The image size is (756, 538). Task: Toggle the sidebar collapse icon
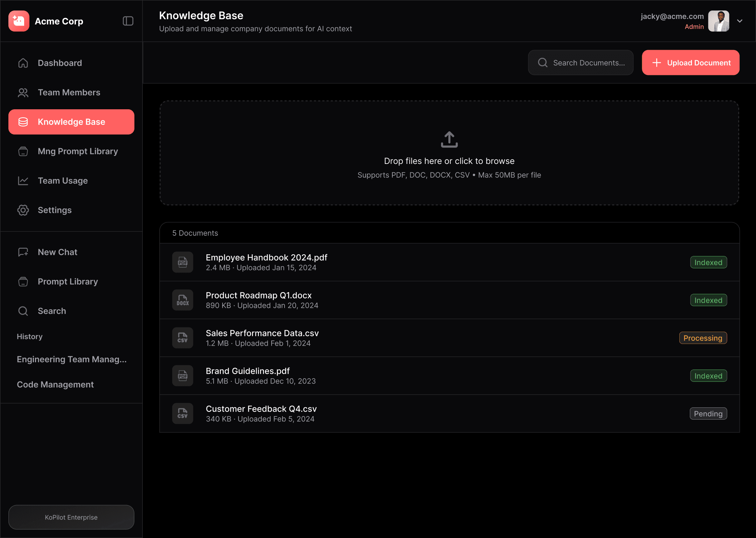click(x=128, y=21)
